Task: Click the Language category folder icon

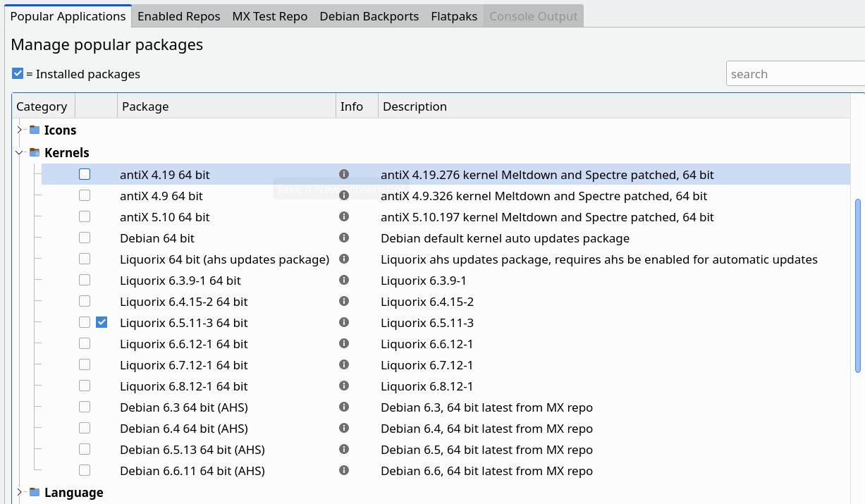Action: pyautogui.click(x=35, y=492)
